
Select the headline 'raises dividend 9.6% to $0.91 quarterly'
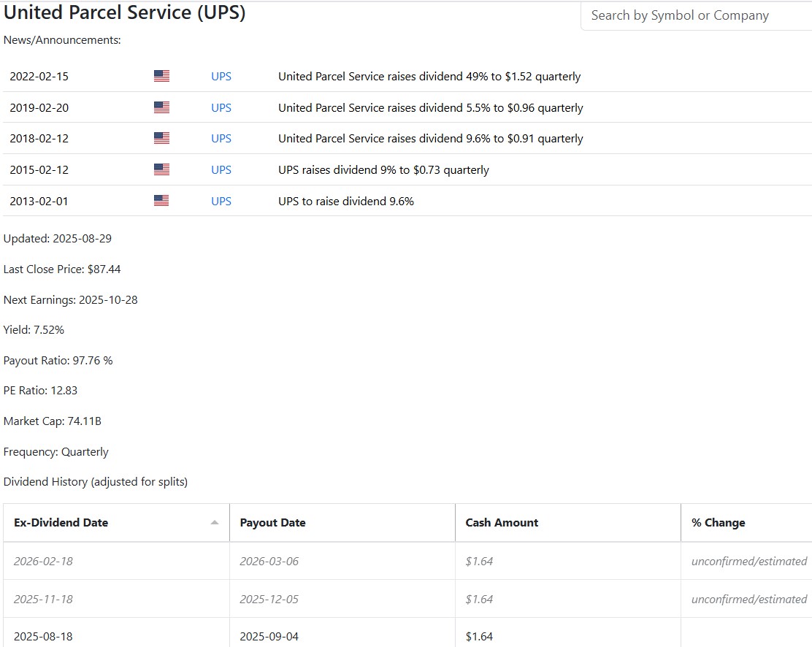430,138
